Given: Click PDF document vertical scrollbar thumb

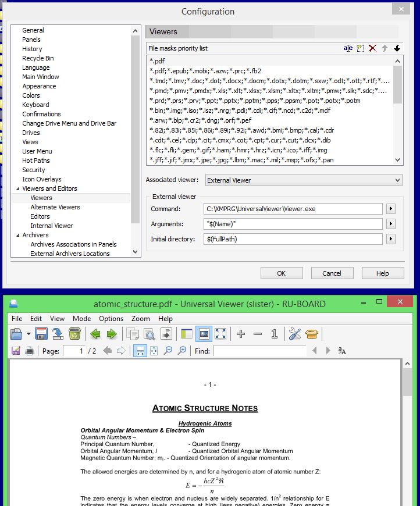Looking at the screenshot, I should [x=407, y=382].
